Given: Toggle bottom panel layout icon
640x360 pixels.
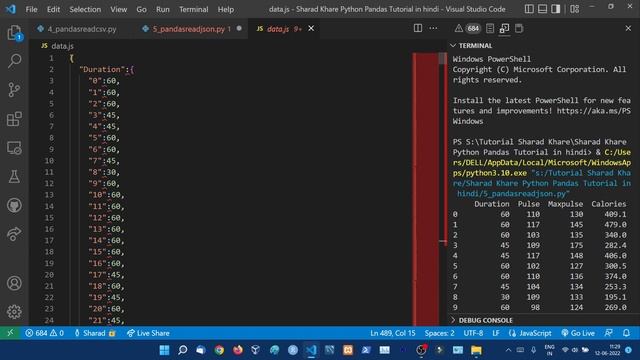Looking at the screenshot, I should pyautogui.click(x=542, y=9).
